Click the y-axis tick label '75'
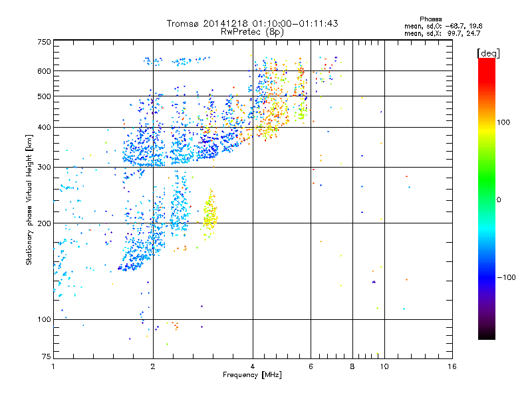This screenshot has height=399, width=532. (x=47, y=356)
